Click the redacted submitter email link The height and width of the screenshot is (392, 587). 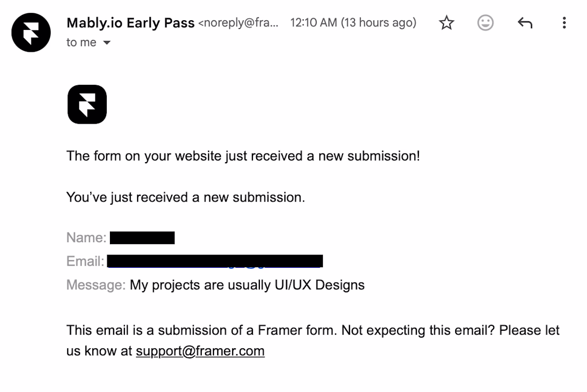pos(215,261)
